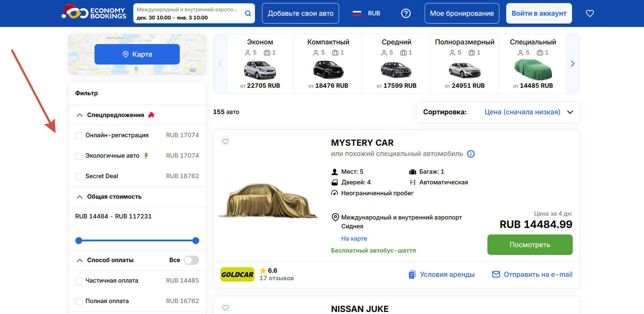Viewport: 644px width, 314px height.
Task: Click the Russian flag currency icon
Action: pyautogui.click(x=357, y=13)
